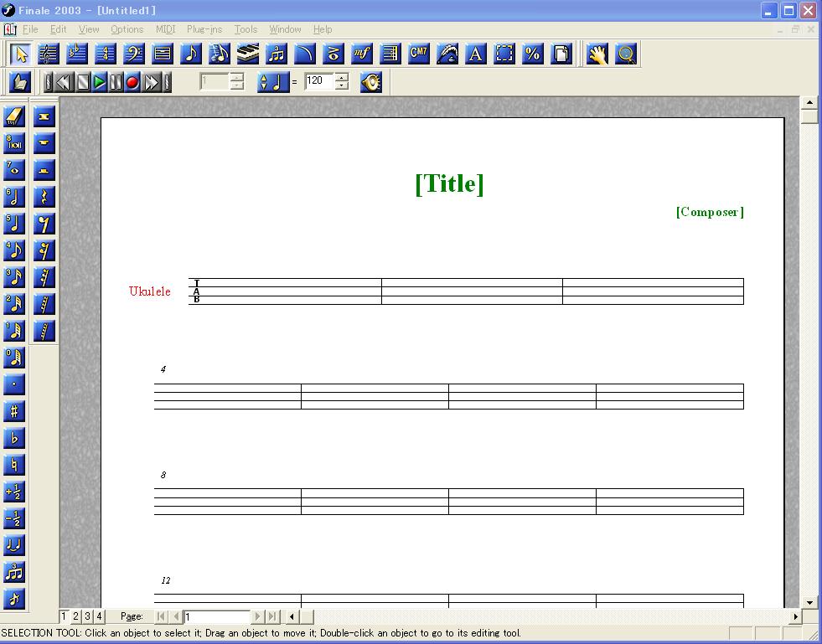Toggle the tie tool
The image size is (822, 644).
coord(14,545)
